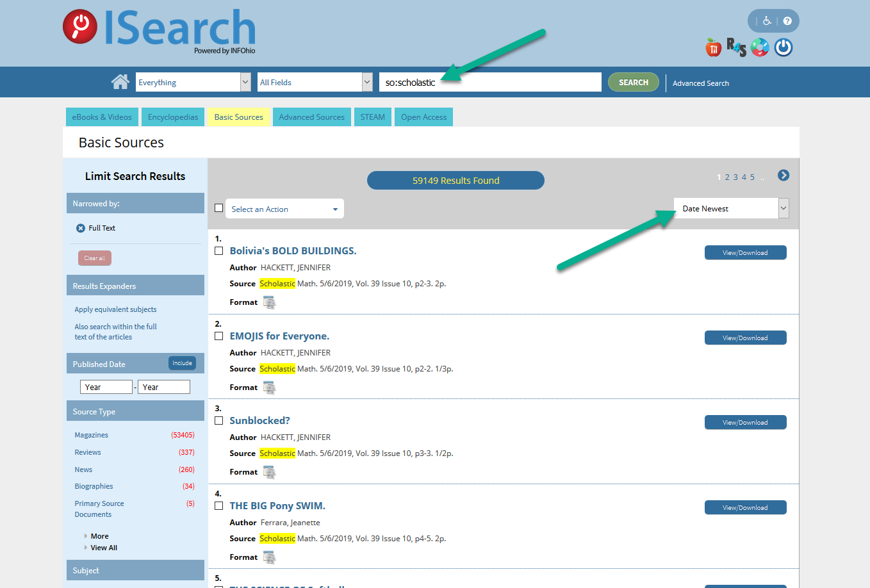Click the end Year input field
The image size is (870, 588).
(164, 387)
